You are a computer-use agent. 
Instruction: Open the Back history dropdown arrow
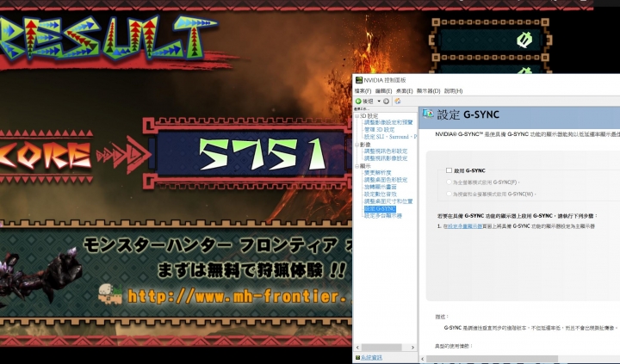[x=379, y=102]
